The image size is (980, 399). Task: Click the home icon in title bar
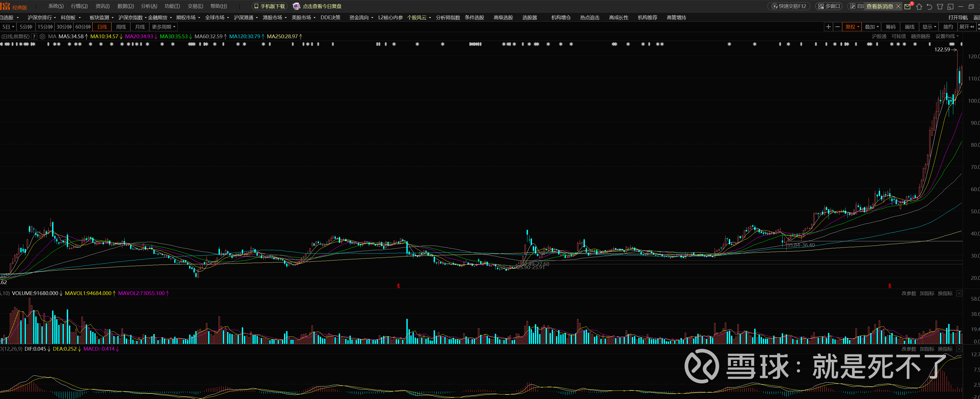(x=919, y=6)
